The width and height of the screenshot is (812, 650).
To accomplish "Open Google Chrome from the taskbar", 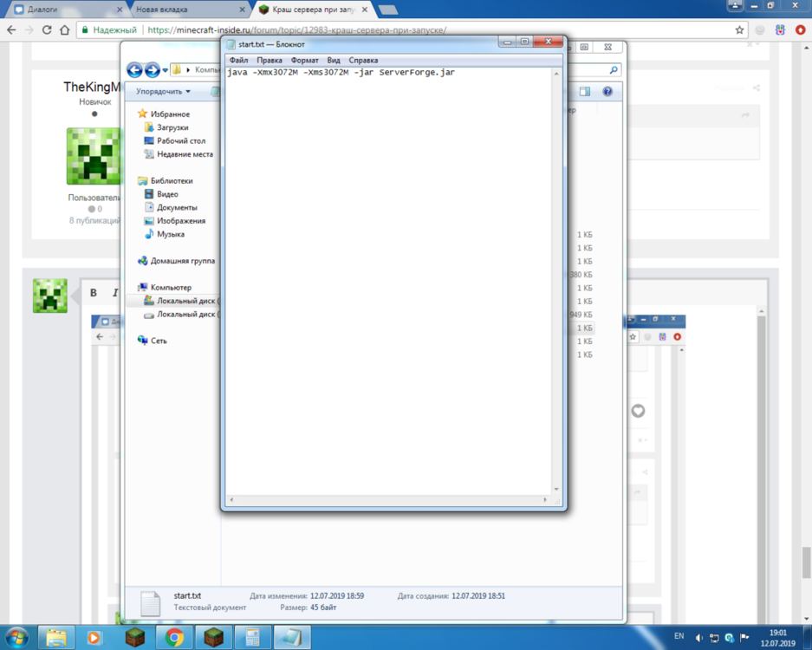I will tap(174, 638).
